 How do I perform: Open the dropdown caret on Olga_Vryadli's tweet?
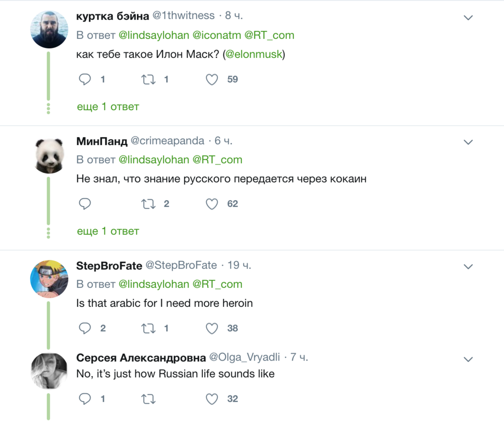pos(468,358)
